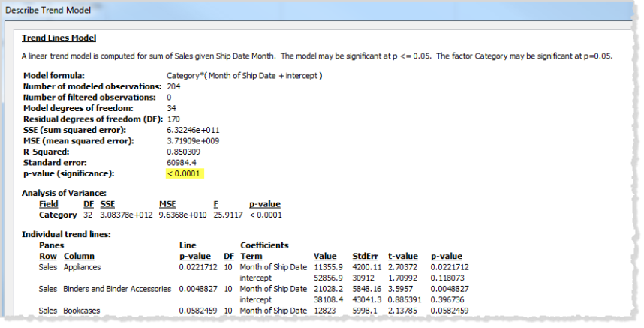Click the Column header under Panes
Viewport: 644px width, 328px height.
click(79, 256)
